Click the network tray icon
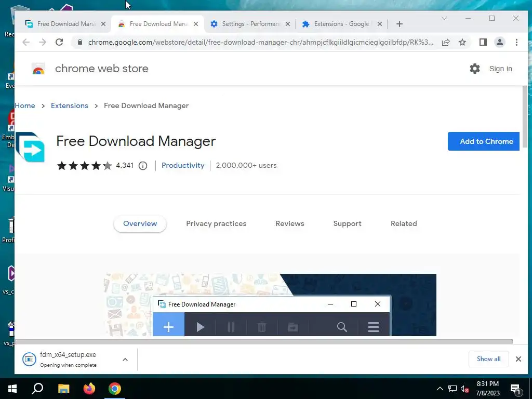The image size is (532, 399). point(453,389)
